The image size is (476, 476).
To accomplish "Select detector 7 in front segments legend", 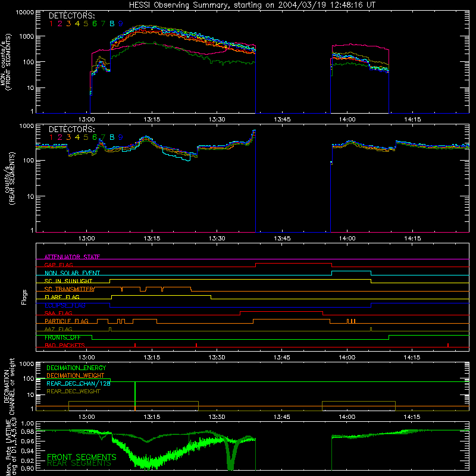I will point(103,24).
